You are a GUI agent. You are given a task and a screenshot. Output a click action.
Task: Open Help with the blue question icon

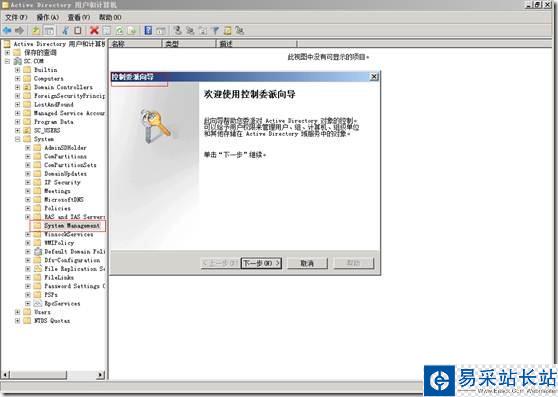coord(148,31)
